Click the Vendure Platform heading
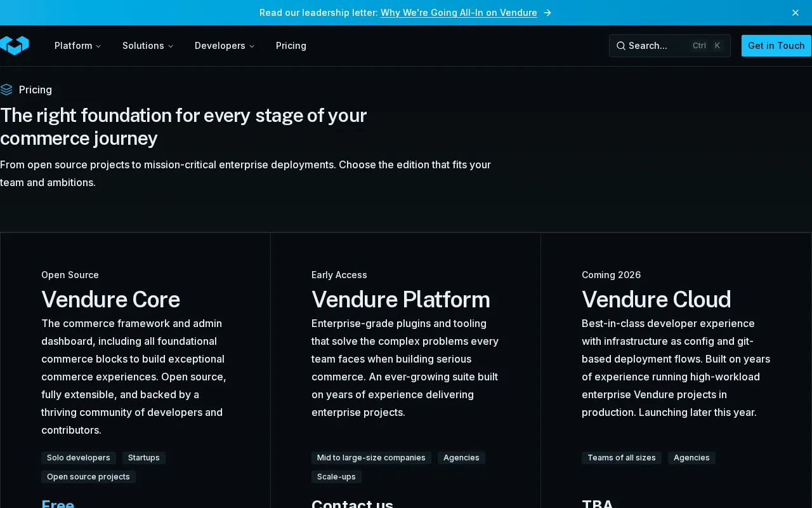The width and height of the screenshot is (812, 508). point(400,299)
